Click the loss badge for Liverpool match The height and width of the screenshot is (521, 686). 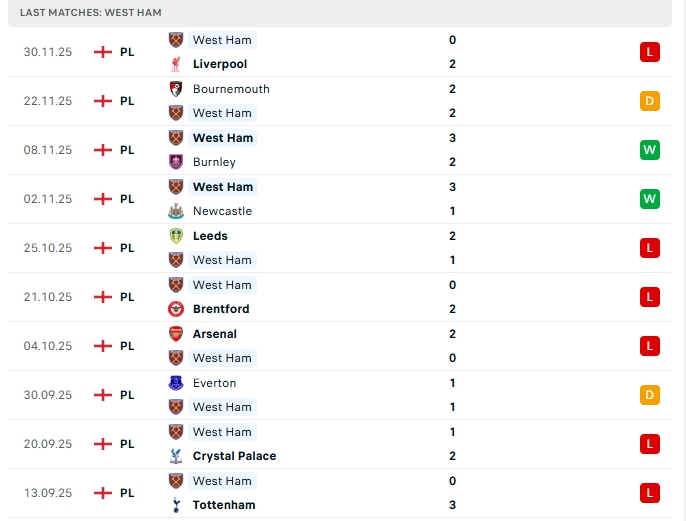pos(650,52)
